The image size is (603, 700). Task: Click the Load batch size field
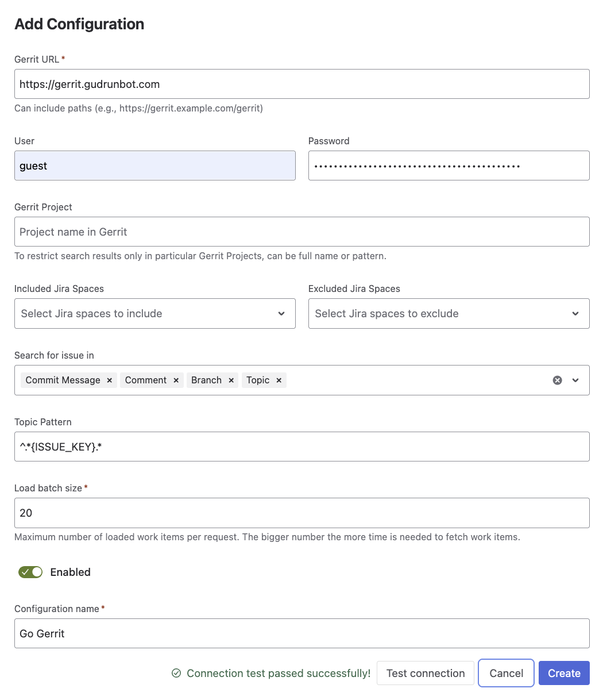(x=301, y=513)
